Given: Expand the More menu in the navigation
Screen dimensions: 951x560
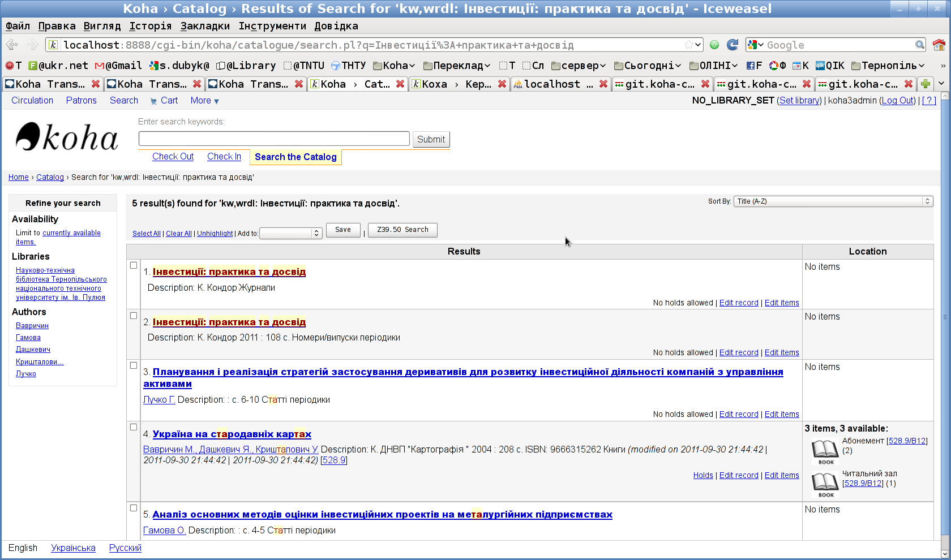Looking at the screenshot, I should point(204,101).
